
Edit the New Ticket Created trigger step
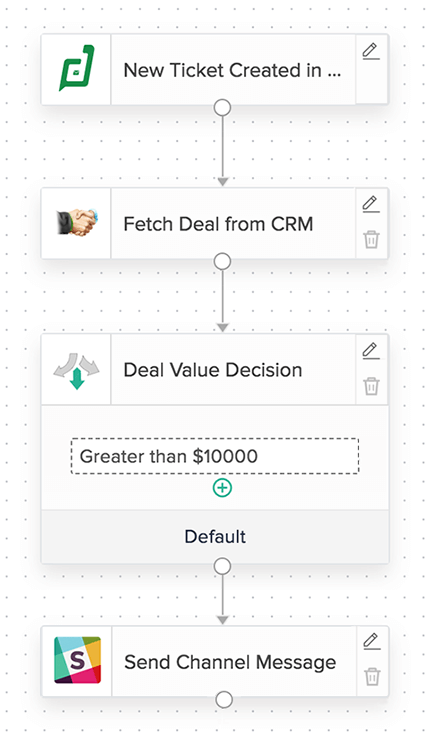tap(371, 51)
